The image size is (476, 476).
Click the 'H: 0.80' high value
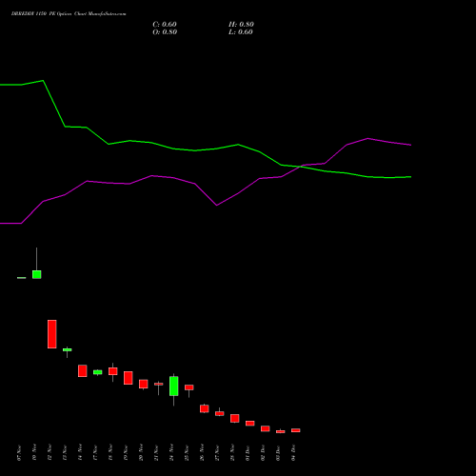241,25
